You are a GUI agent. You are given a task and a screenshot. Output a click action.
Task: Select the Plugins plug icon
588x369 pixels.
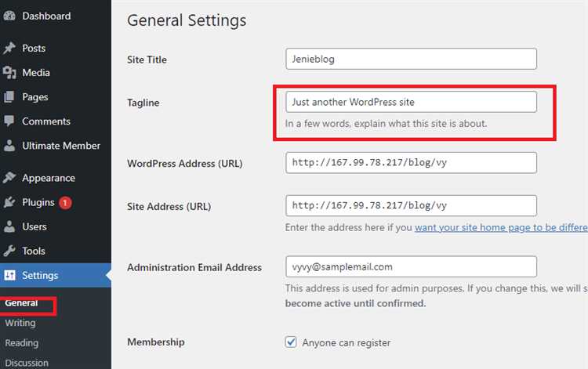pyautogui.click(x=9, y=202)
